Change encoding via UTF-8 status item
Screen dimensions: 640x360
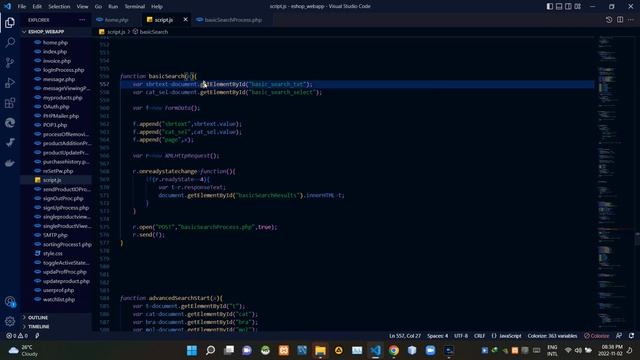click(461, 336)
